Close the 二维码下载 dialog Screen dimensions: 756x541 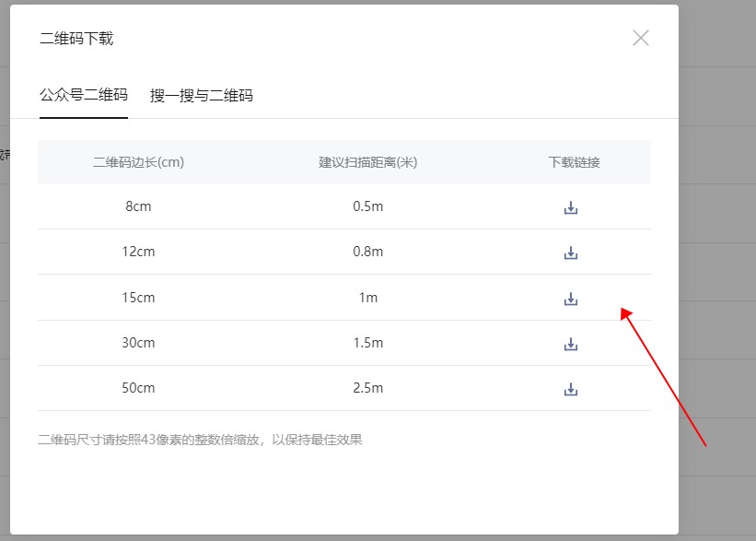click(x=641, y=38)
